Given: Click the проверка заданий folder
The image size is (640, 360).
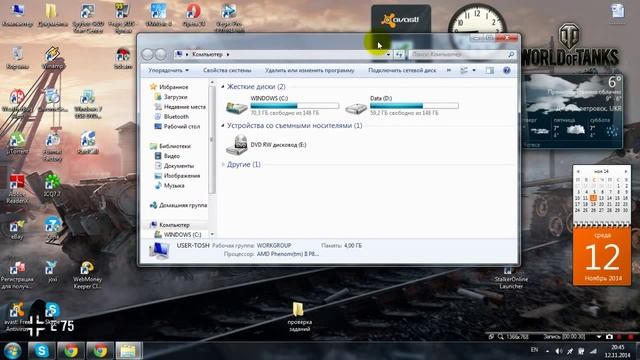Looking at the screenshot, I should pos(299,316).
